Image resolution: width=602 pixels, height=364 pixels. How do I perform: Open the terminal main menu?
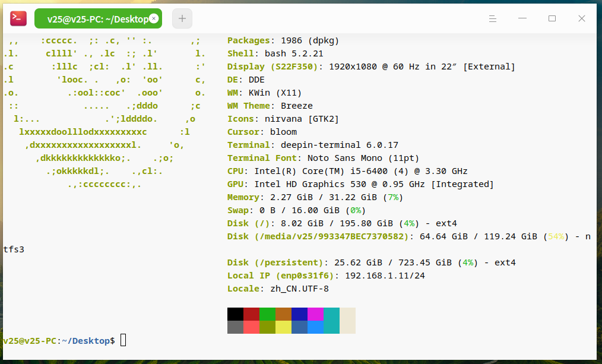pos(493,18)
